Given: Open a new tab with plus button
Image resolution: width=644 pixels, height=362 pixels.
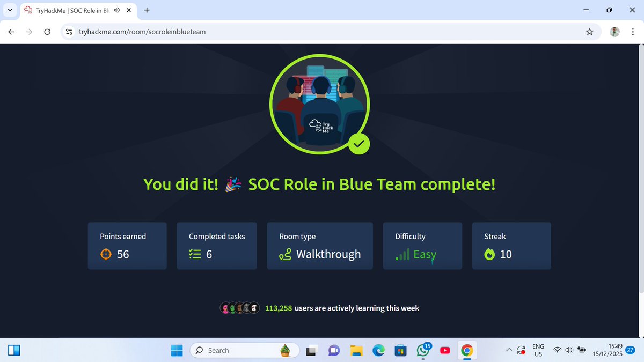Looking at the screenshot, I should pos(147,10).
